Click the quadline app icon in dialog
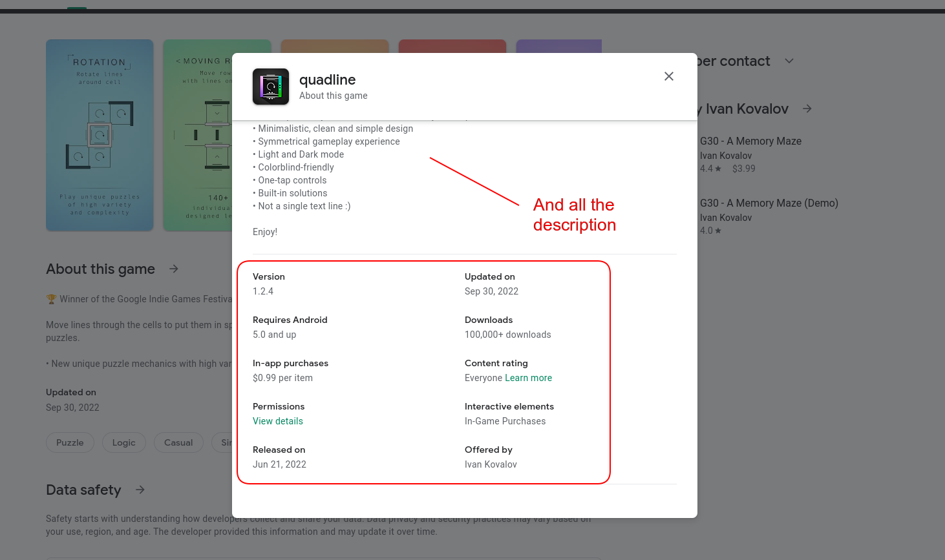Screen dimensions: 945x560 pos(271,87)
